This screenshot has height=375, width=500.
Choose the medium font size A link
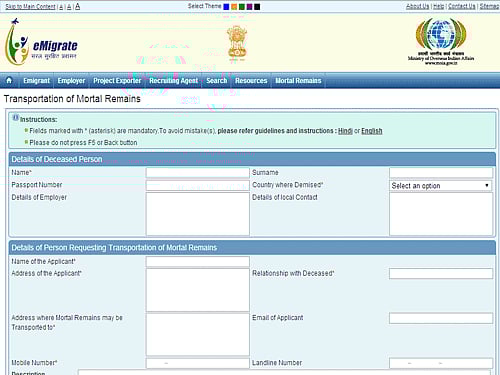point(69,7)
